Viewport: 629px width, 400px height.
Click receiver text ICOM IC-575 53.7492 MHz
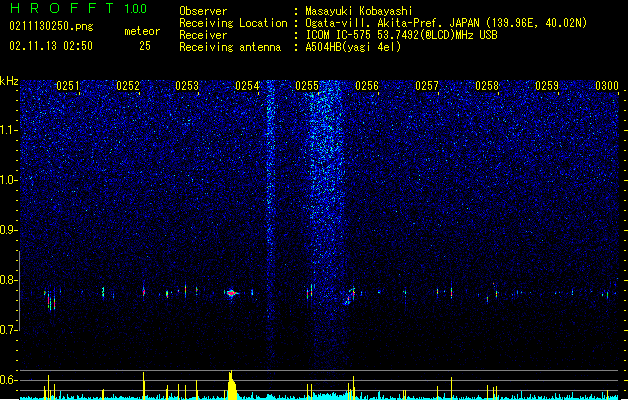(401, 35)
